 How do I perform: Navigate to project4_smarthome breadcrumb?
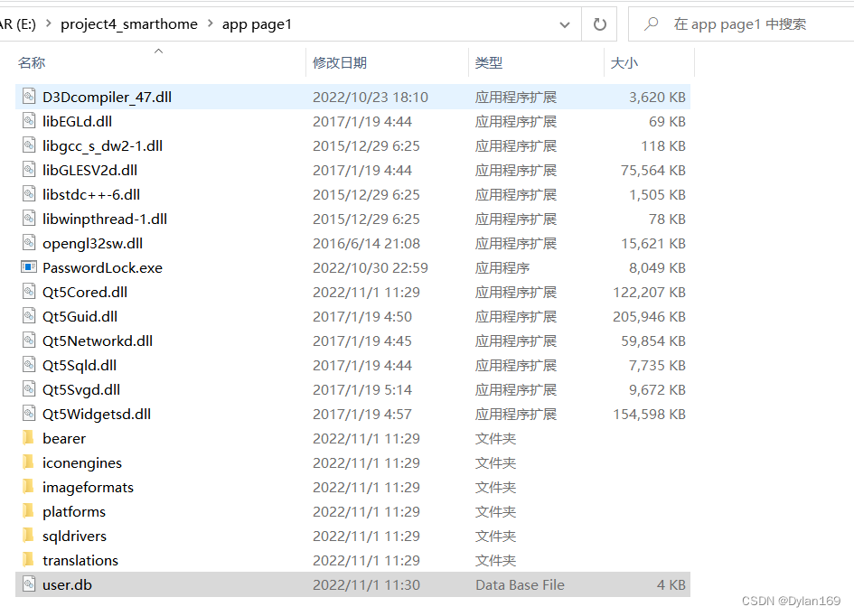(129, 24)
